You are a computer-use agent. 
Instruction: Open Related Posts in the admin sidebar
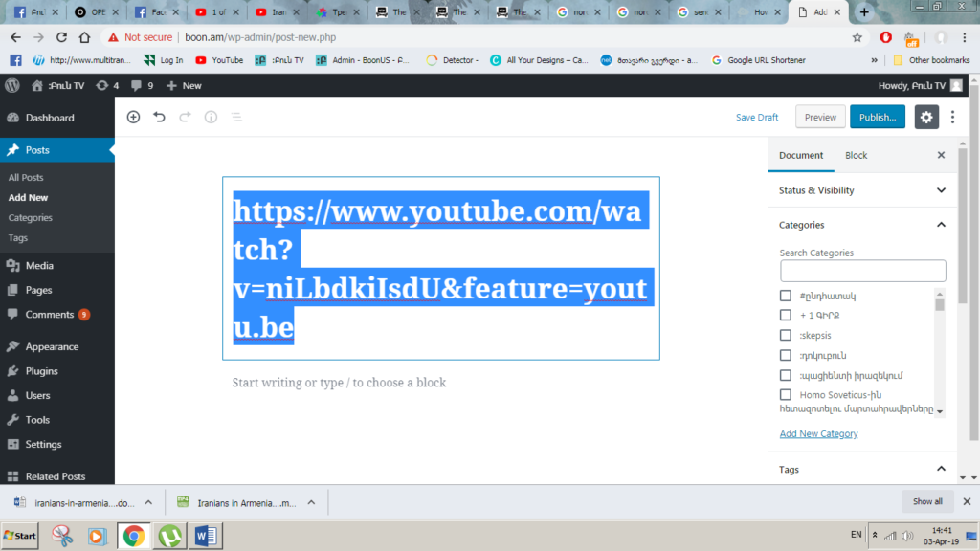pos(56,476)
